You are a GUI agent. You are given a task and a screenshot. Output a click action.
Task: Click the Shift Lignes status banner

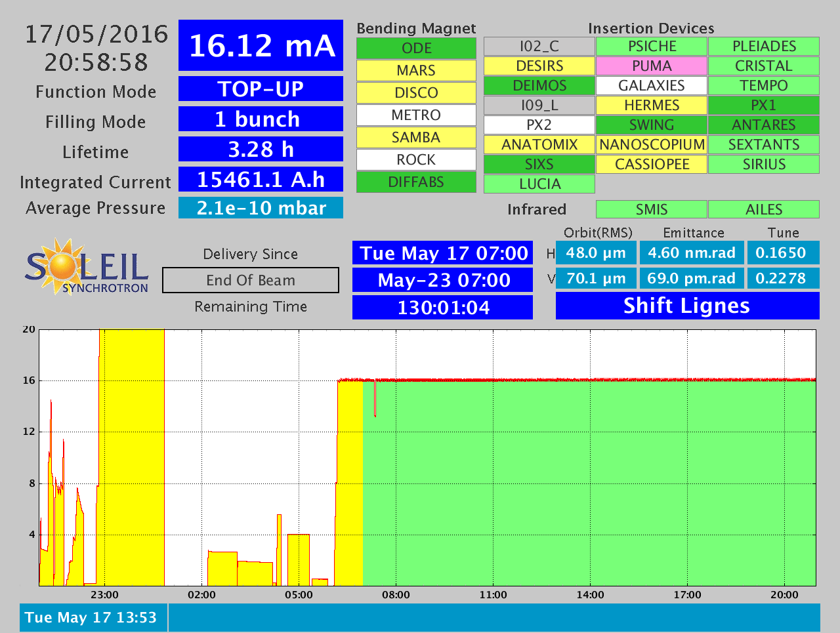tap(687, 306)
